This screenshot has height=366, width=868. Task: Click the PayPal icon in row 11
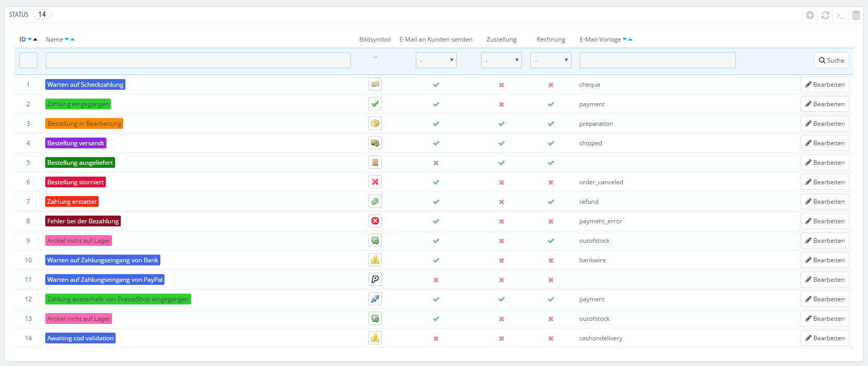[375, 280]
